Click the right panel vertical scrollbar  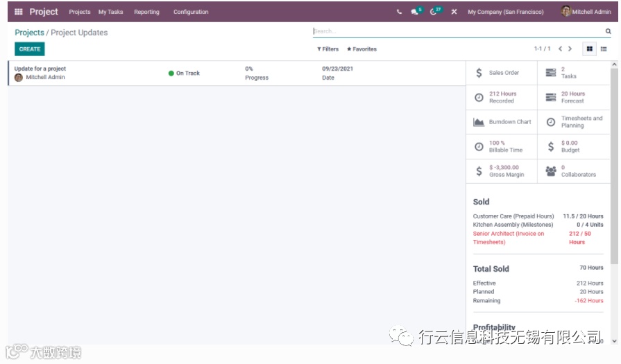coord(614,166)
